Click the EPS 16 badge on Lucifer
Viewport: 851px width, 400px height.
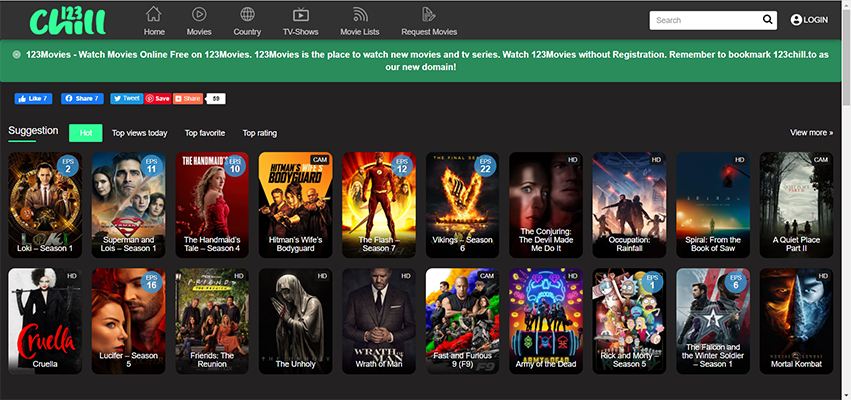coord(151,282)
